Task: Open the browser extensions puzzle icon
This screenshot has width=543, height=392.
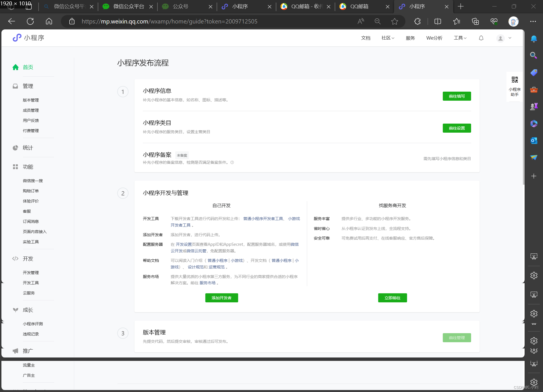Action: [417, 21]
